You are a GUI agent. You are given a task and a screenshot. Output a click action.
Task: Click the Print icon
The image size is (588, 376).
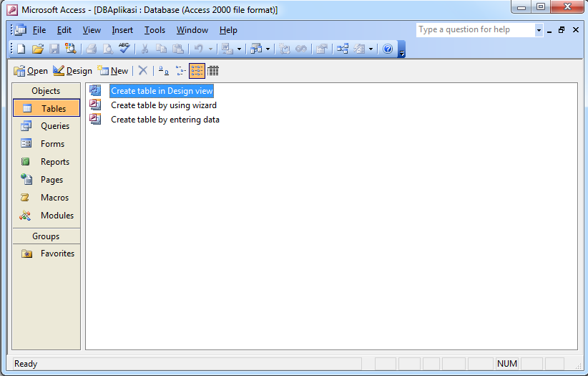click(91, 49)
